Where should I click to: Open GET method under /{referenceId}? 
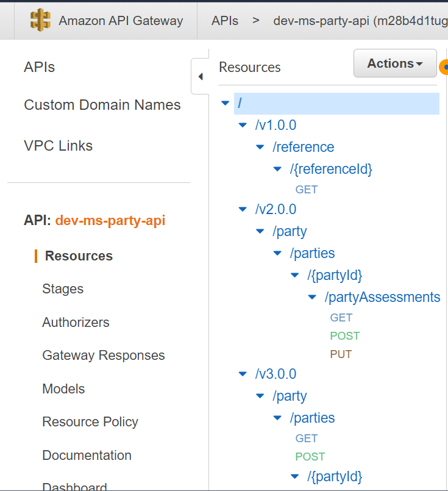[x=307, y=190]
